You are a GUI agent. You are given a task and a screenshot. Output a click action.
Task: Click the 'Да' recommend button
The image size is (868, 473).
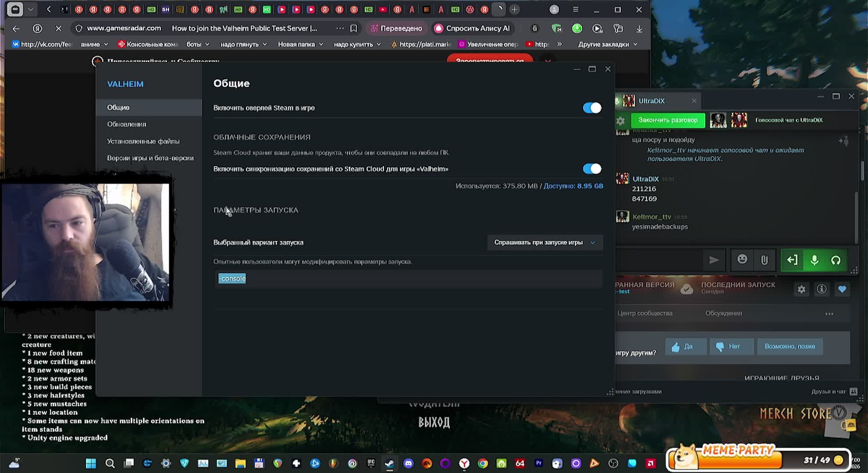tap(685, 346)
